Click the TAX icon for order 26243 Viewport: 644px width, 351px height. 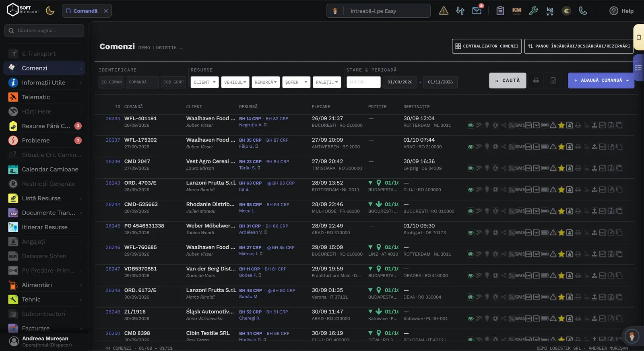(537, 190)
